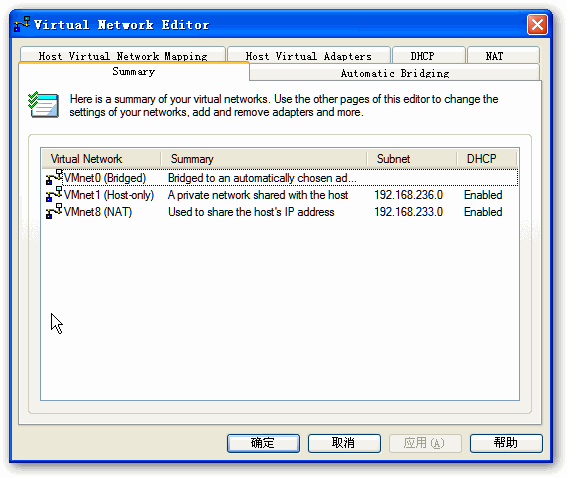Click the VMnet0 network icon

click(x=54, y=177)
